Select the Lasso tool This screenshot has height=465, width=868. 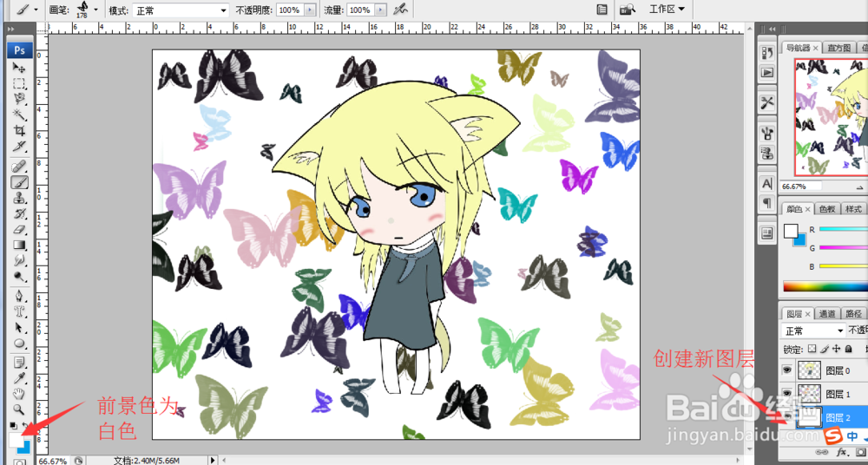click(20, 99)
